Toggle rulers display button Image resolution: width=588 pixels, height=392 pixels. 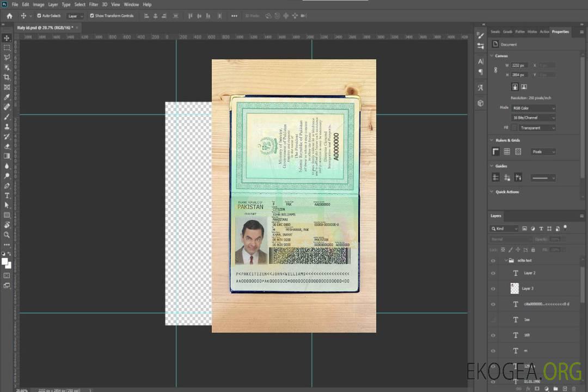[x=496, y=151]
